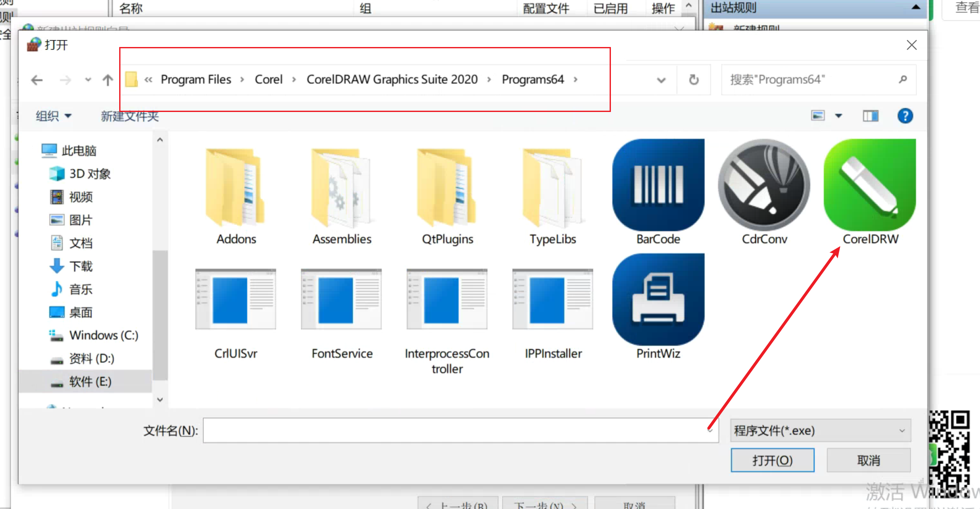Open the view options dropdown arrow
Image resolution: width=980 pixels, height=509 pixels.
[x=839, y=116]
